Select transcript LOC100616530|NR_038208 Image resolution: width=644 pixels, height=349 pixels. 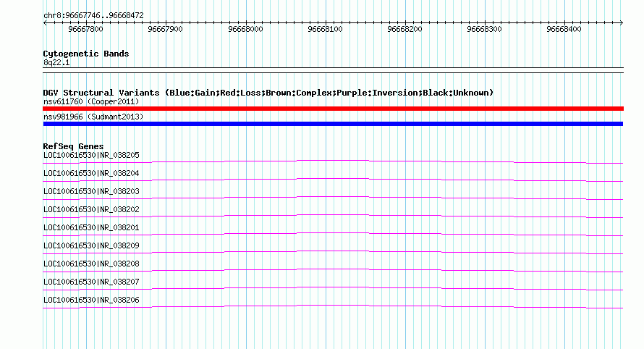coord(91,264)
